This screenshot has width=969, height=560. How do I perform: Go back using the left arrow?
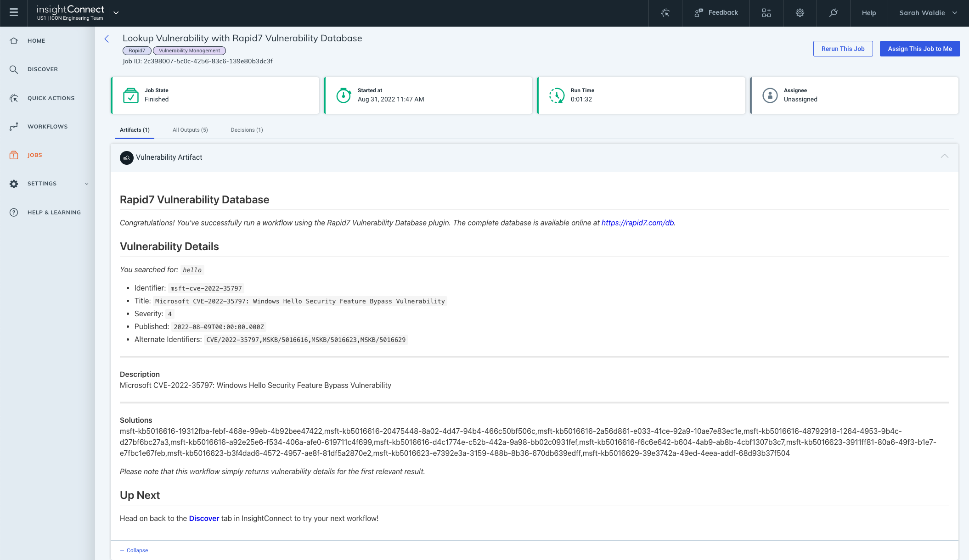107,39
